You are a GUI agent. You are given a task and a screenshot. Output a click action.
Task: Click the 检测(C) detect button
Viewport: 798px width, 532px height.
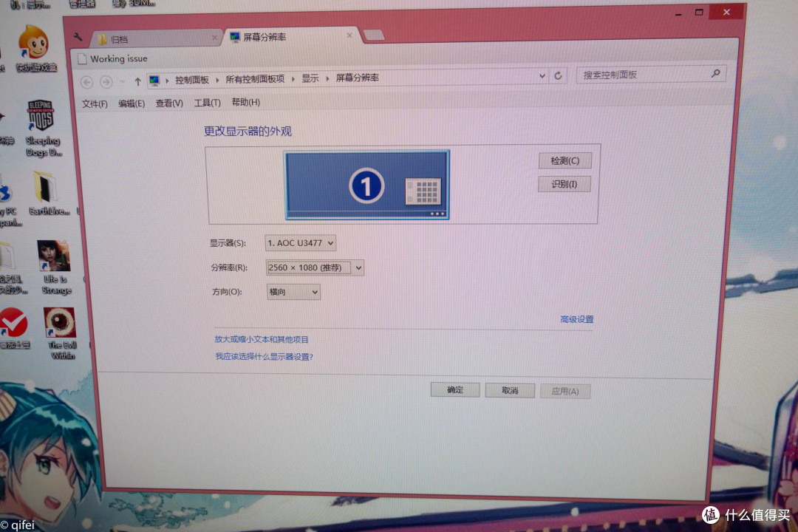[x=565, y=160]
